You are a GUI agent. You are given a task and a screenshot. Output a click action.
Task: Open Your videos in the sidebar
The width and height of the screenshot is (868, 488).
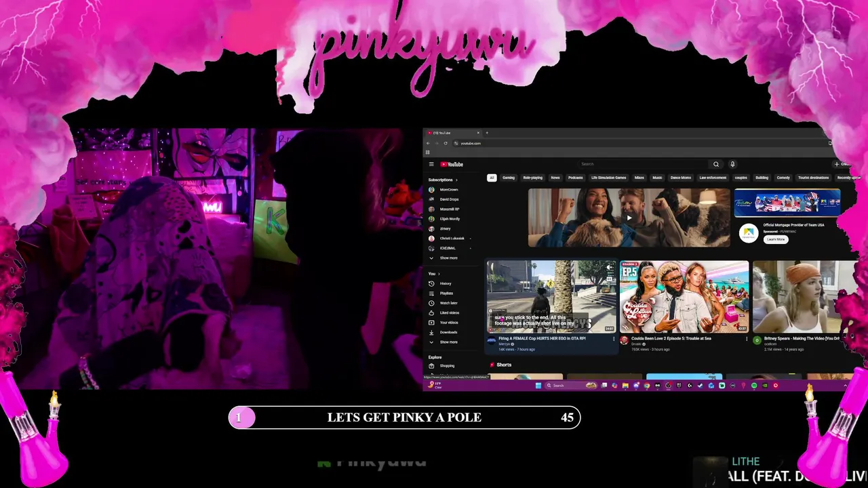448,323
